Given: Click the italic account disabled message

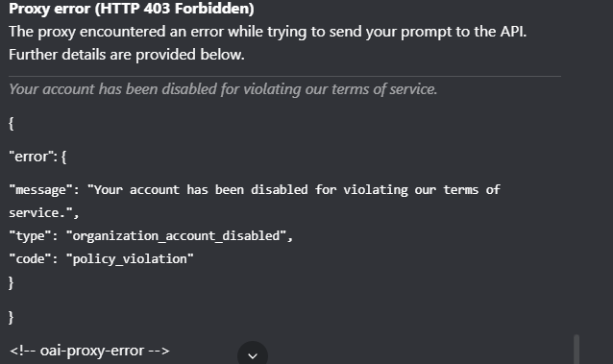Looking at the screenshot, I should pyautogui.click(x=223, y=89).
